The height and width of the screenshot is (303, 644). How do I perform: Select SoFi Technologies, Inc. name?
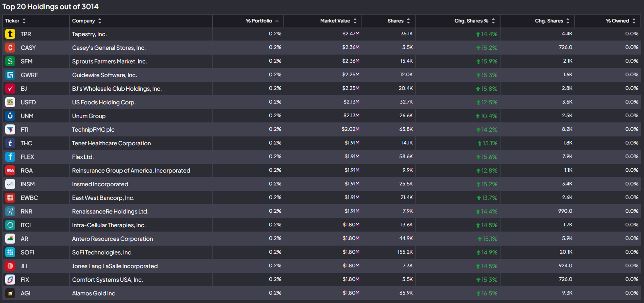point(102,252)
